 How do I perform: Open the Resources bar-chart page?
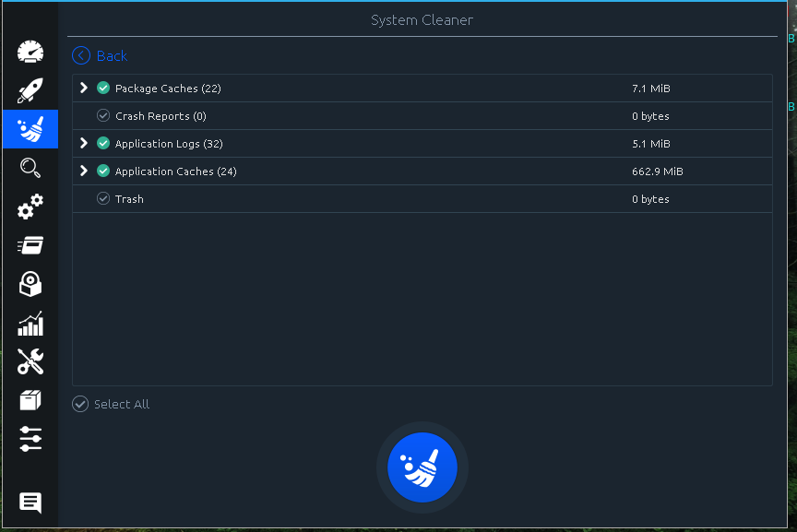pos(30,324)
